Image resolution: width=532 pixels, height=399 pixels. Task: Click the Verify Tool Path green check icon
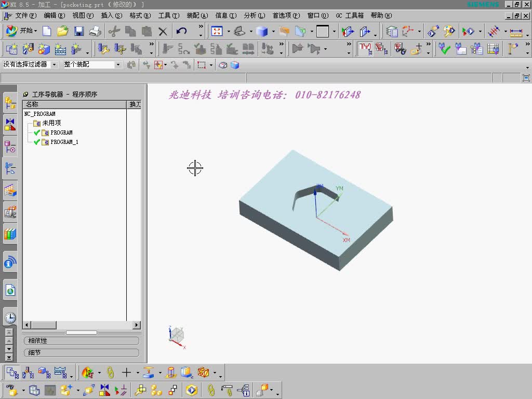click(x=444, y=49)
